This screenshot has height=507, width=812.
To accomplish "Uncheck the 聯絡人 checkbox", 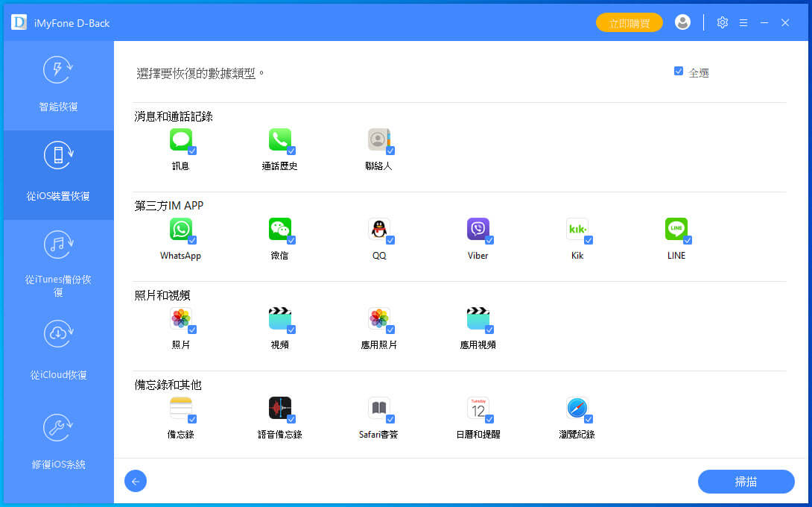I will tap(390, 151).
